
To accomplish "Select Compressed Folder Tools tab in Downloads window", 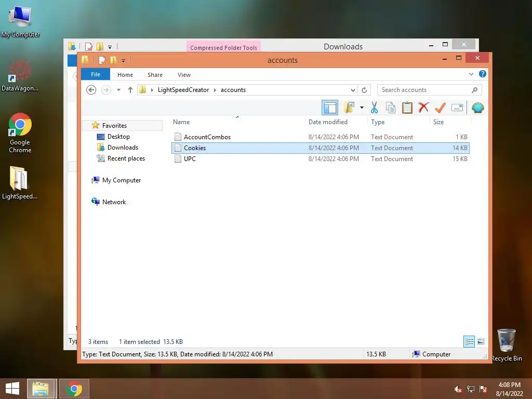I will 223,47.
